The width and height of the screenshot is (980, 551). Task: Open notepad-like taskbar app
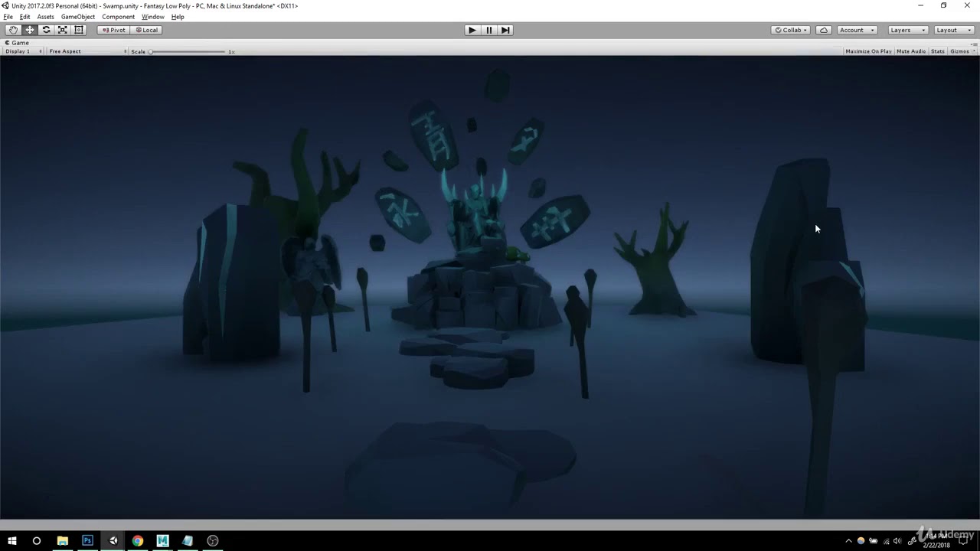pyautogui.click(x=188, y=540)
